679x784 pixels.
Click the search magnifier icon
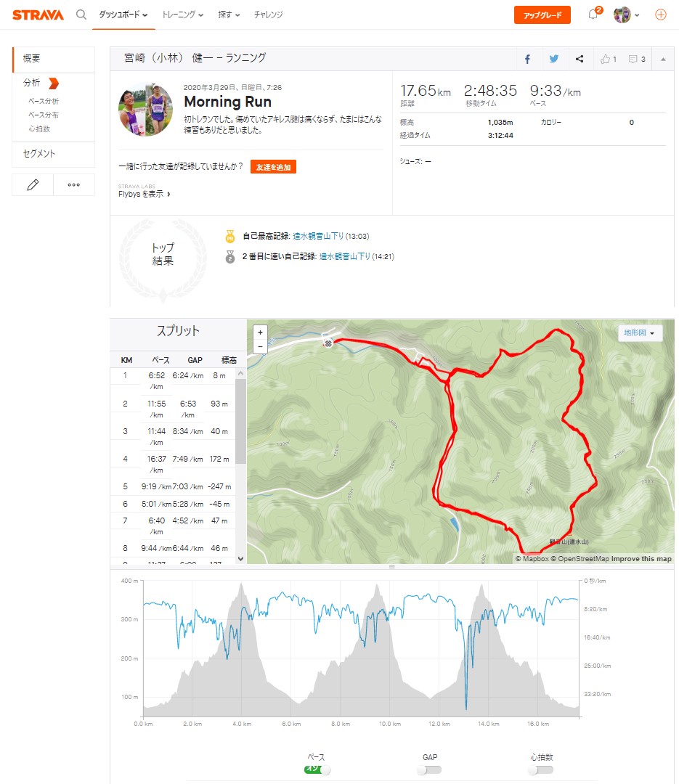coord(81,15)
